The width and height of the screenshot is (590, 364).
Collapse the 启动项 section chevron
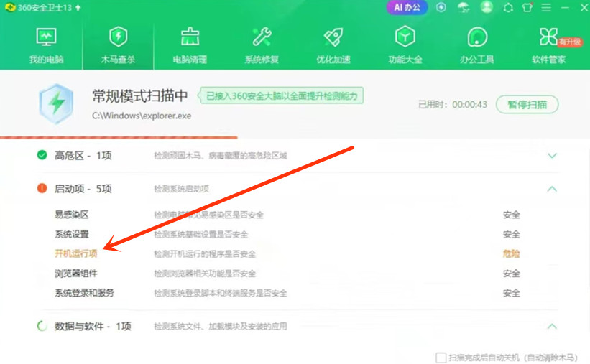[552, 189]
